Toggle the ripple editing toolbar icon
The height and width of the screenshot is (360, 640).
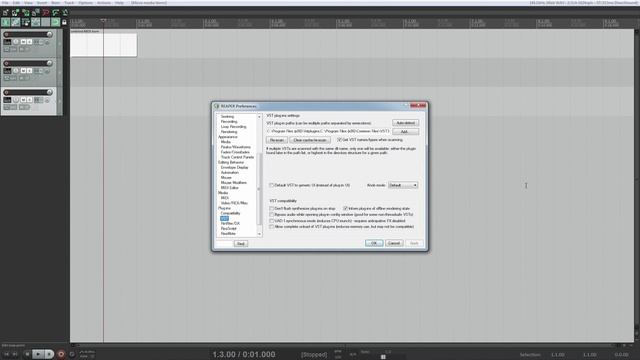[26, 22]
